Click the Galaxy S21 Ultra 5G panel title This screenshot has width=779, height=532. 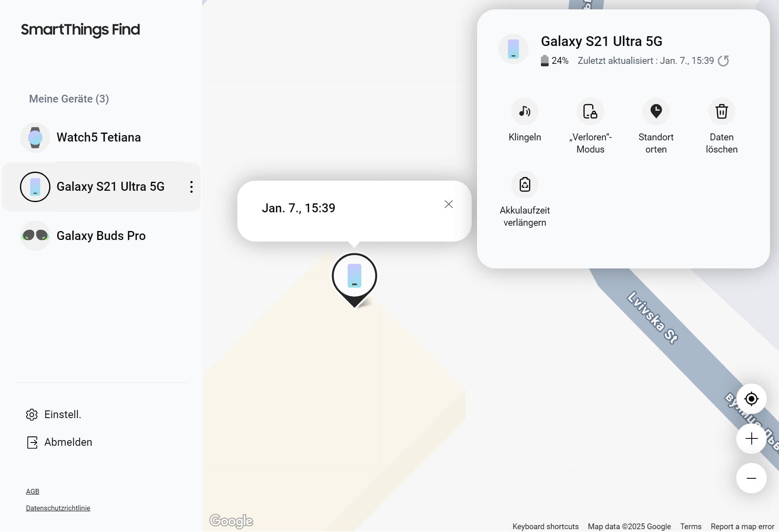pyautogui.click(x=601, y=41)
